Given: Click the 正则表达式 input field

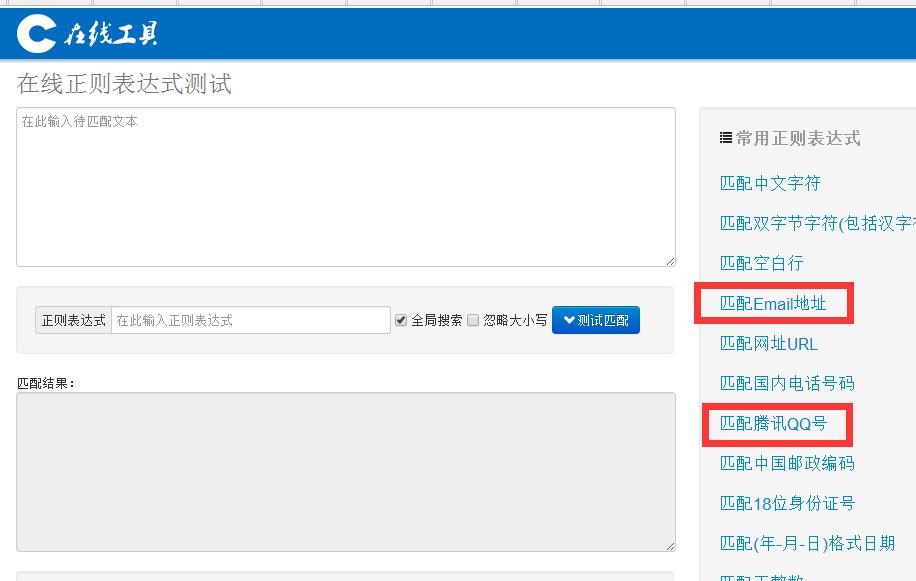Looking at the screenshot, I should coord(250,320).
